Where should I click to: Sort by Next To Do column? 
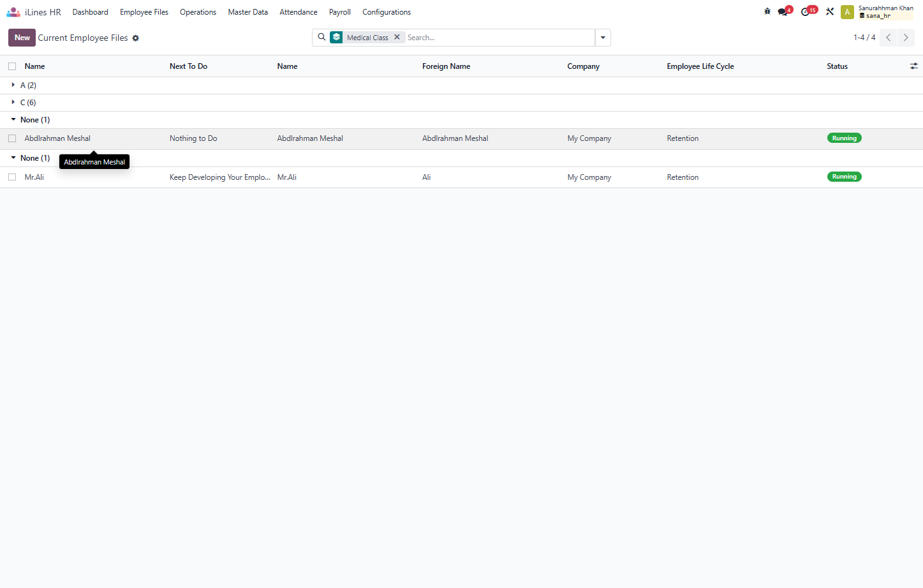(188, 66)
